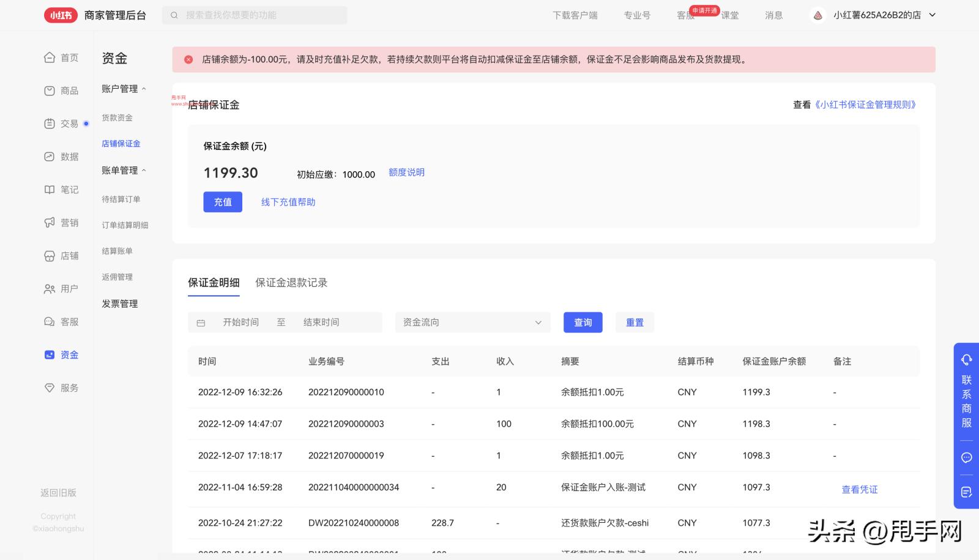This screenshot has width=979, height=560.
Task: Click the 数据 data analytics icon
Action: tap(50, 157)
